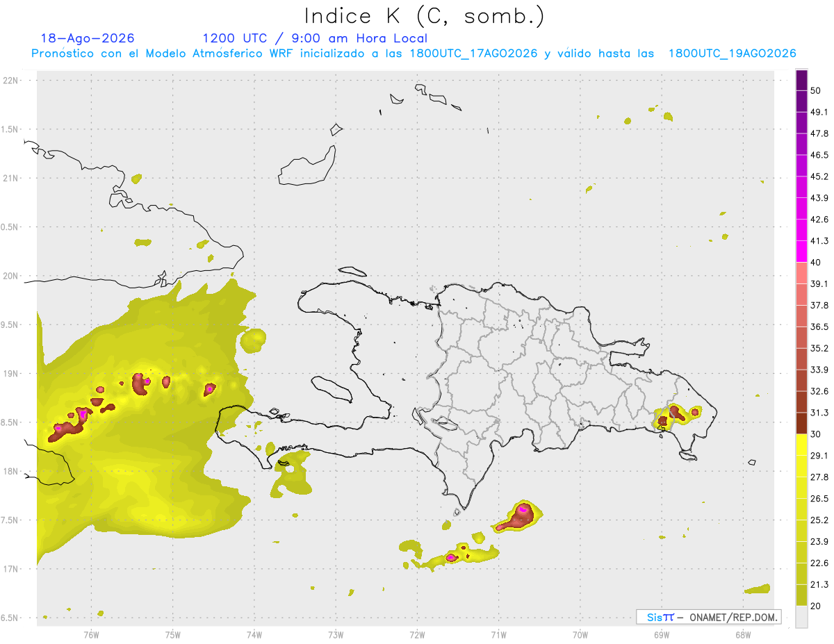Image resolution: width=834 pixels, height=644 pixels.
Task: Click the bright yellow swatch between 29.1 and 30
Action: [801, 445]
